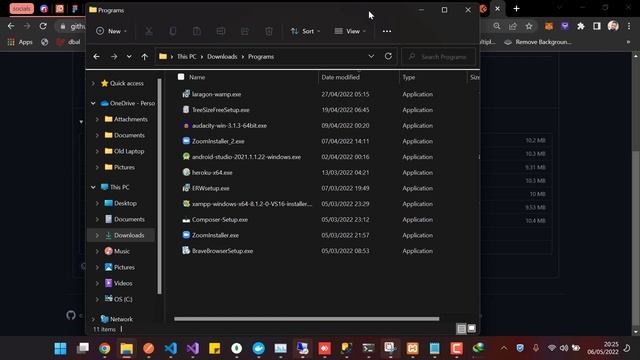Viewport: 640px width, 360px height.
Task: Open Chrome from the taskbar
Action: (104, 348)
